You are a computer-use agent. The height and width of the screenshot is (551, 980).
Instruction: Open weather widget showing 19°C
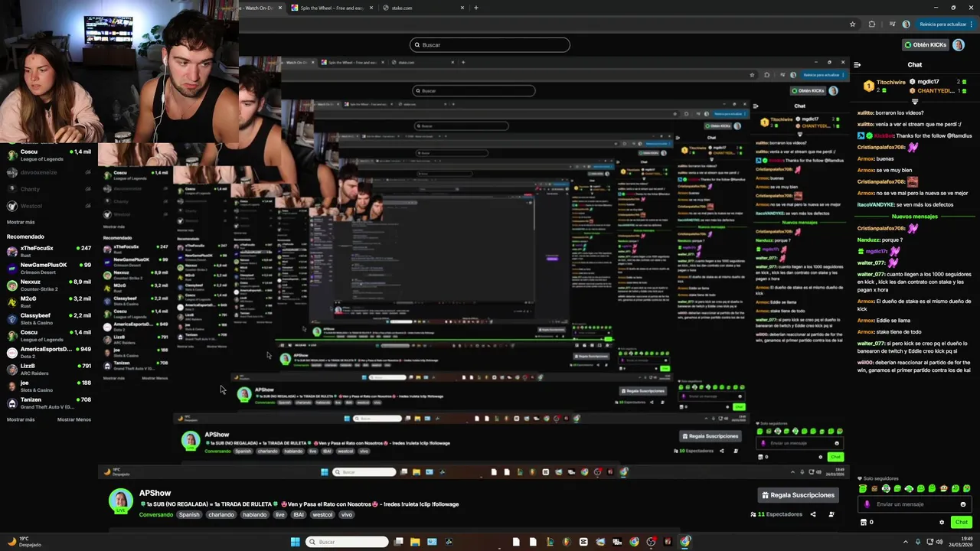point(23,542)
